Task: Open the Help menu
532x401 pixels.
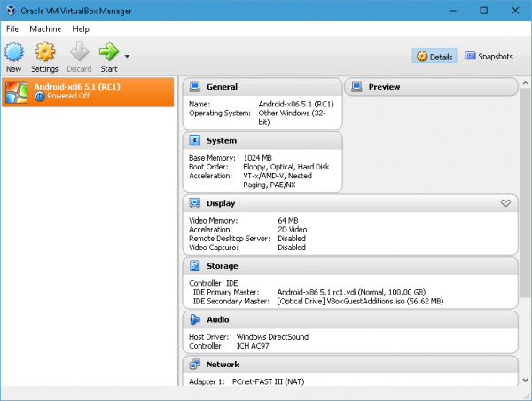Action: pos(81,29)
